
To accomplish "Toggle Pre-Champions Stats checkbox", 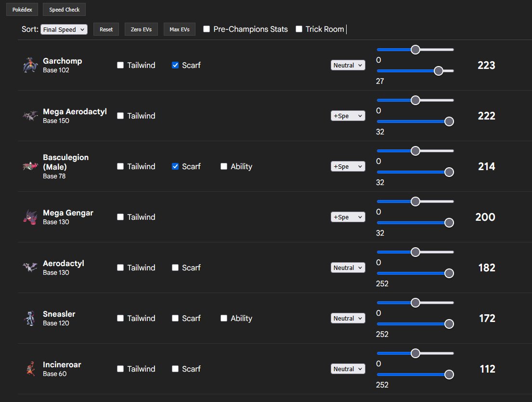I will [206, 29].
